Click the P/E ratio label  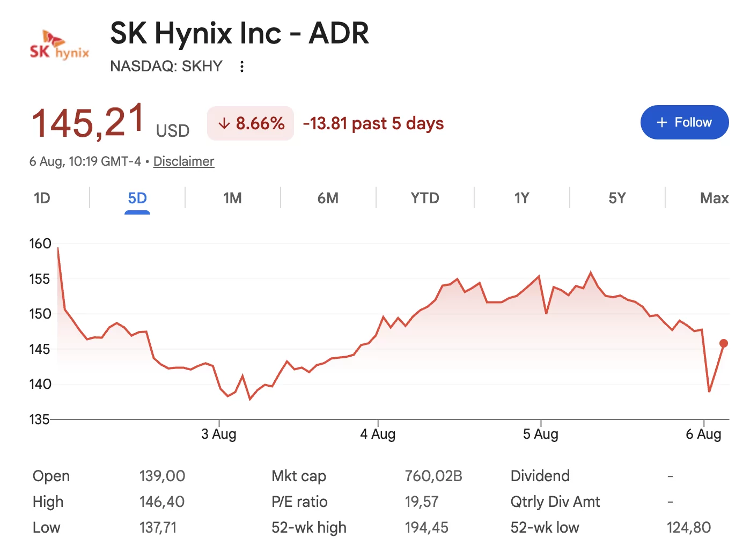point(299,502)
